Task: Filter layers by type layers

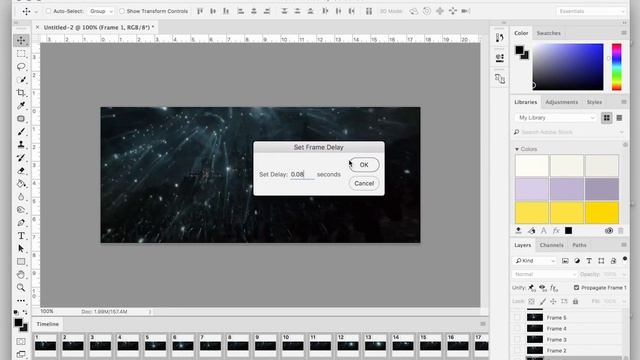Action: point(589,261)
